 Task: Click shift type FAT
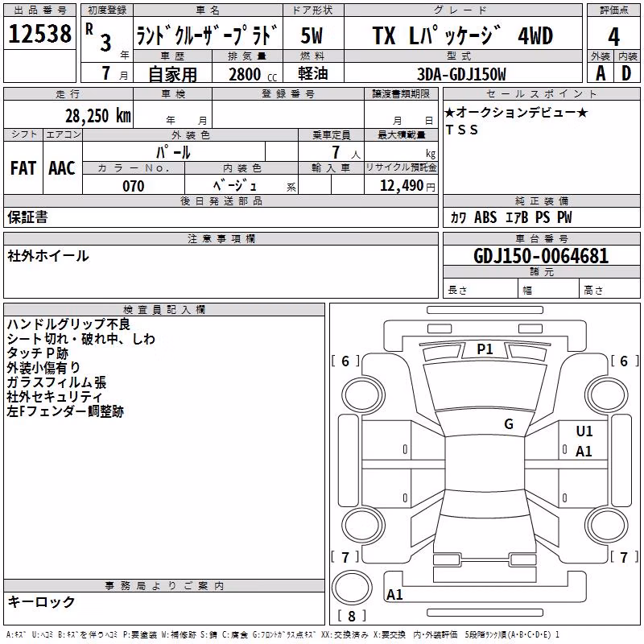23,168
